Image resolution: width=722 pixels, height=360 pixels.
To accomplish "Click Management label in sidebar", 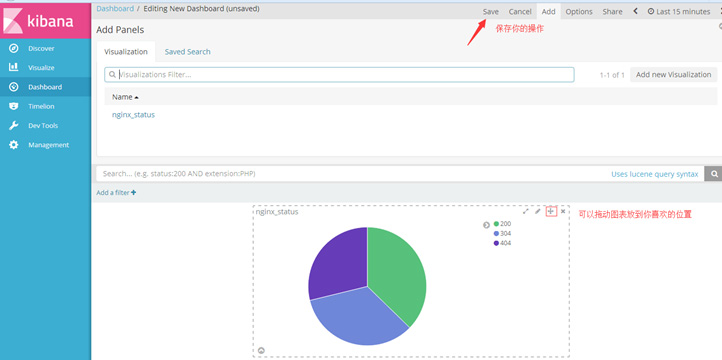I will click(48, 145).
